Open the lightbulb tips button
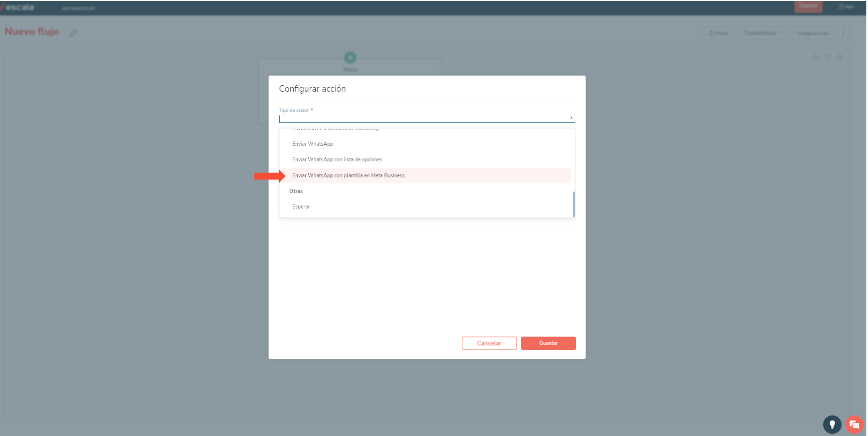This screenshot has width=868, height=436. pyautogui.click(x=832, y=425)
